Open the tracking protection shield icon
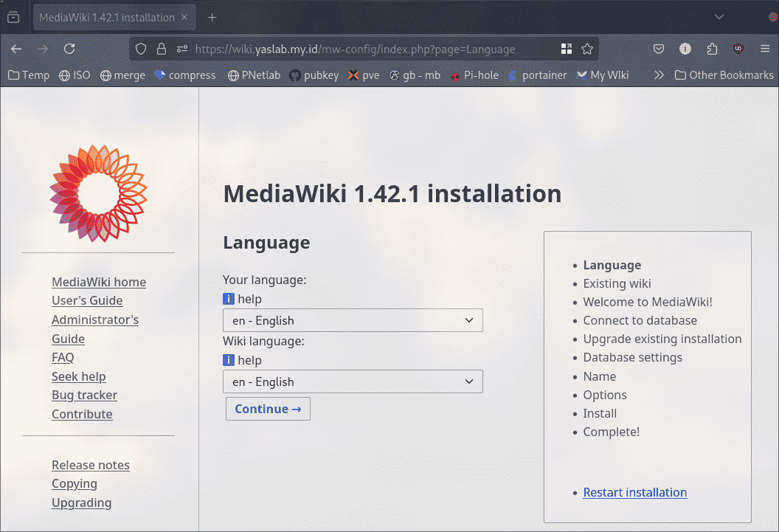The image size is (779, 532). coord(141,49)
